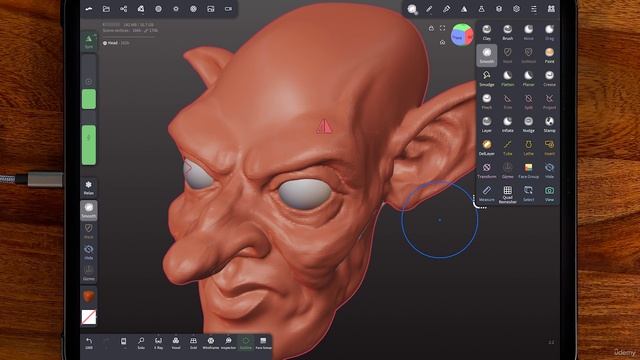Select the Smudge tool
Screen dimensions: 640x360
[x=487, y=78]
